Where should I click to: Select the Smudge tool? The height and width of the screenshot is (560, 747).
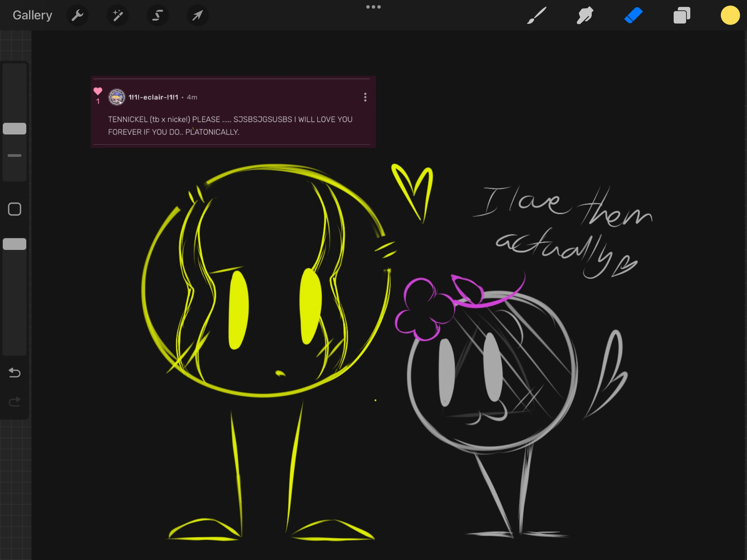click(585, 15)
